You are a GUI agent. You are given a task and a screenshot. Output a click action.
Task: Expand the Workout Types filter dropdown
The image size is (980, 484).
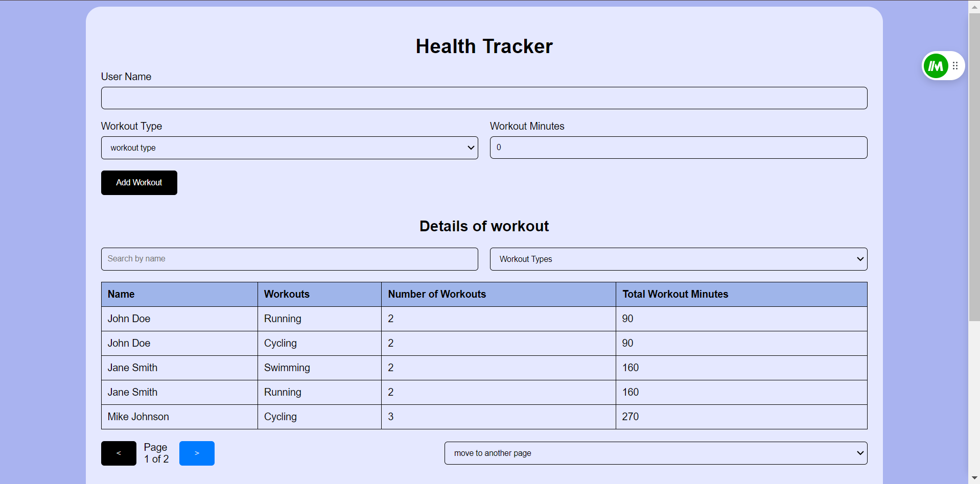(679, 259)
